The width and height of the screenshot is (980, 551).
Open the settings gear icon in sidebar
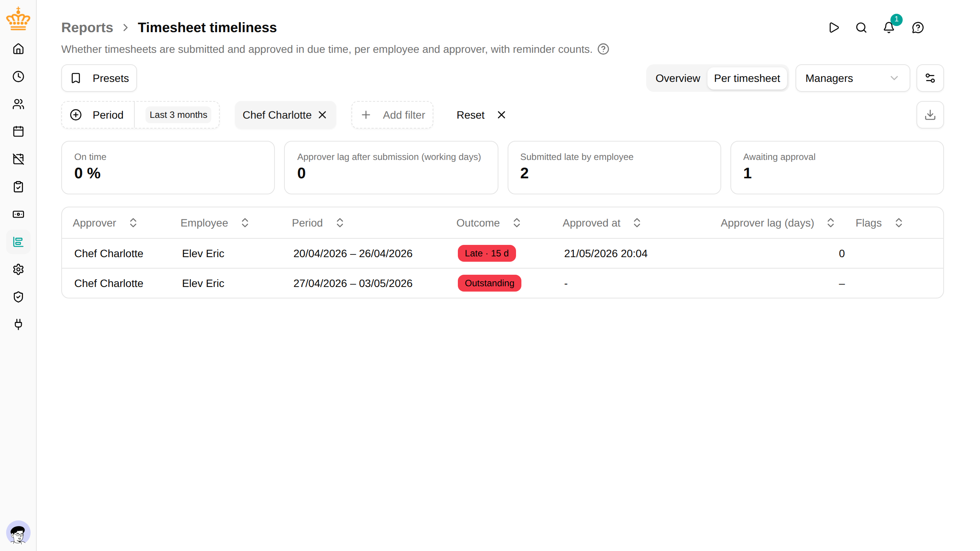coord(18,269)
